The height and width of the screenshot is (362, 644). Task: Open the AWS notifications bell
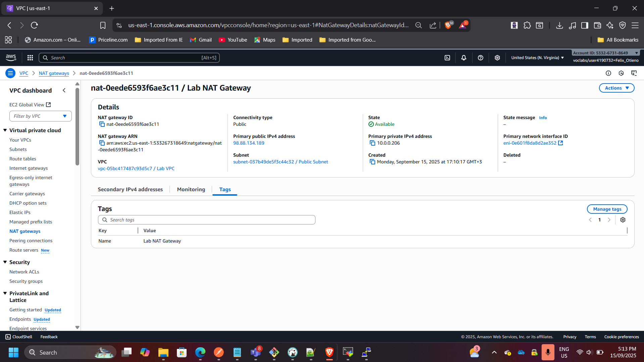click(463, 58)
